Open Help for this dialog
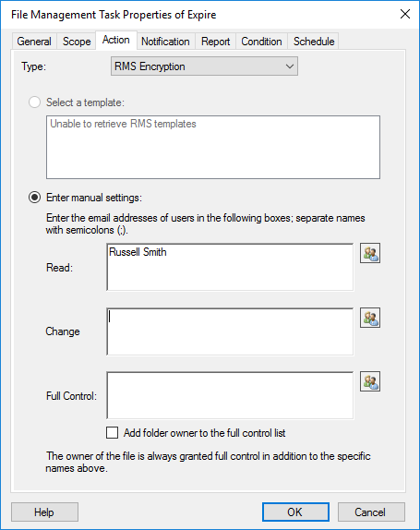Viewport: 420px width, 530px height. click(44, 512)
